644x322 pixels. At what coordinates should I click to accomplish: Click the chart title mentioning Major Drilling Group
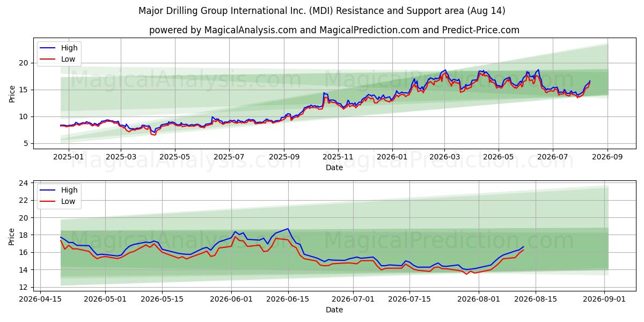tap(322, 11)
